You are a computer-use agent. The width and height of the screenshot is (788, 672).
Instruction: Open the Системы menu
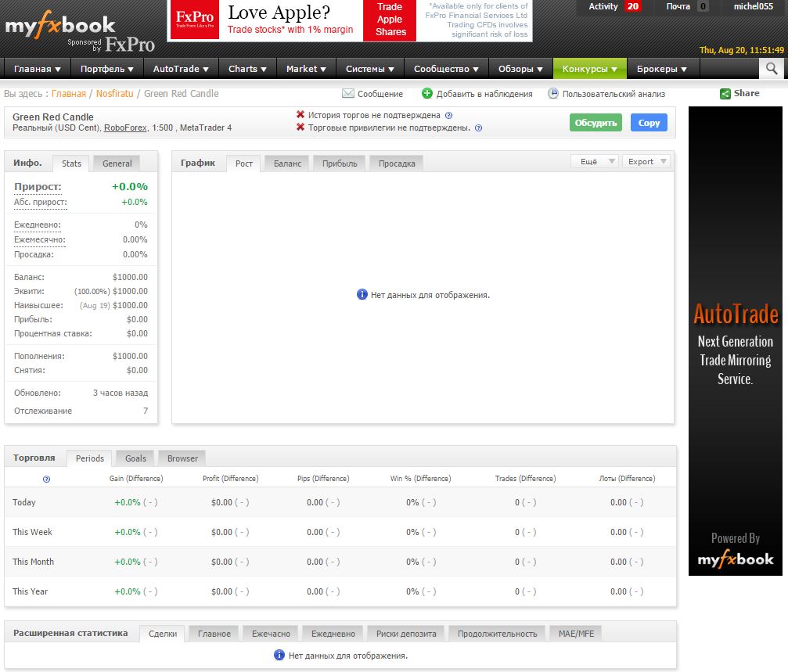(370, 69)
